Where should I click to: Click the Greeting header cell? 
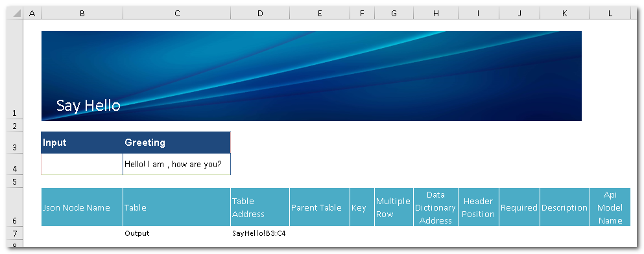(176, 143)
